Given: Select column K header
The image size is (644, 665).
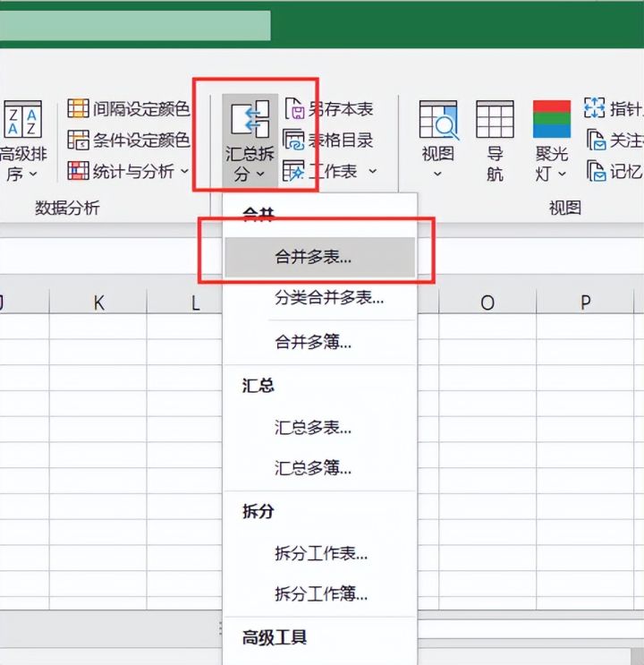Looking at the screenshot, I should [98, 303].
